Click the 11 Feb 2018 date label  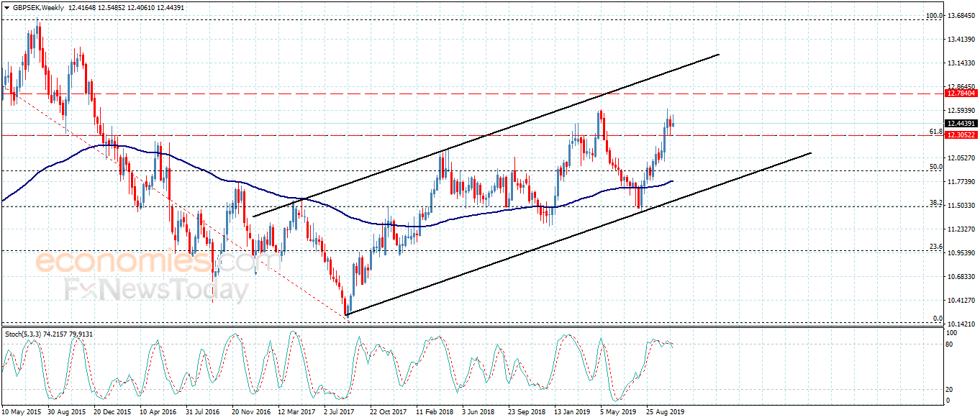click(x=434, y=412)
